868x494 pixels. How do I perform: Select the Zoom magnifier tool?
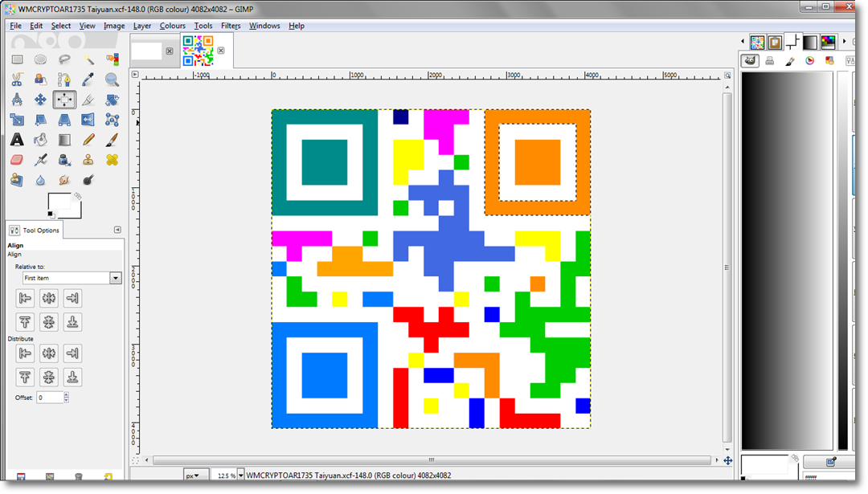point(112,79)
